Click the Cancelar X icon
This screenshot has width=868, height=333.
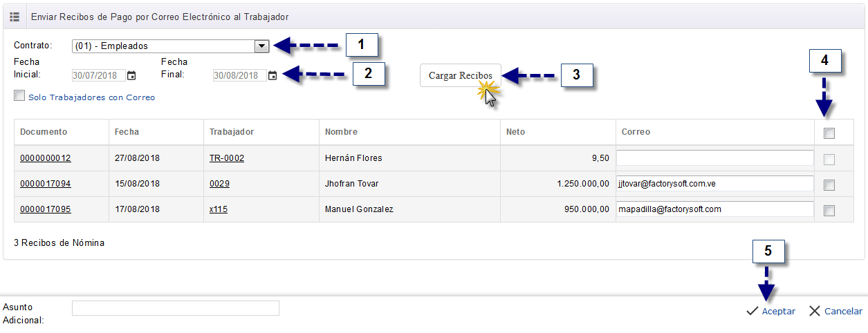pyautogui.click(x=814, y=312)
